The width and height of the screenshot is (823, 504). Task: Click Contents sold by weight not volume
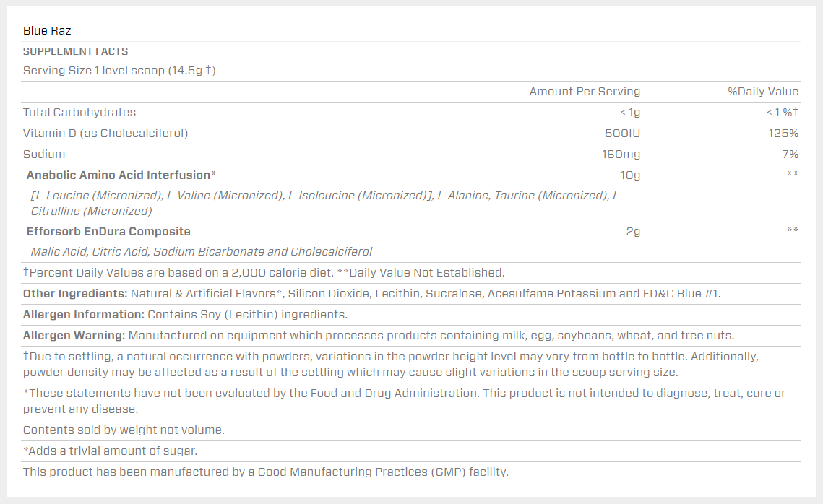(124, 430)
